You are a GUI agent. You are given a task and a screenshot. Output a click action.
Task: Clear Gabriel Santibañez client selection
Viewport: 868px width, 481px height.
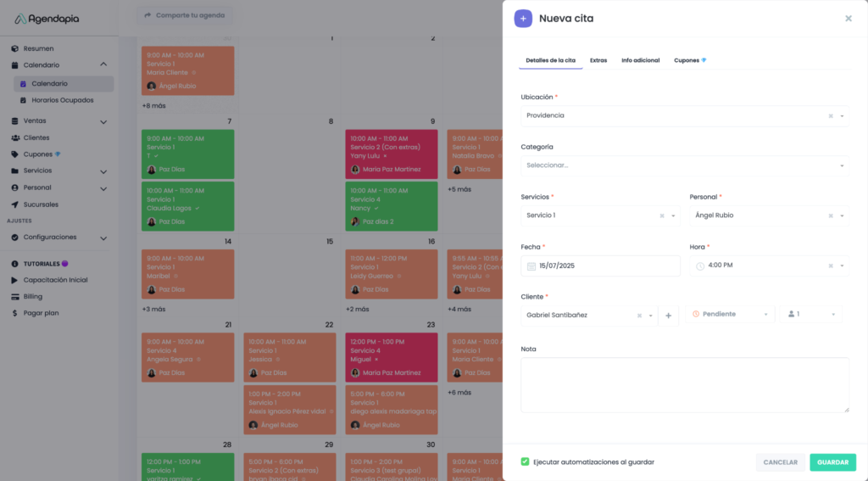coord(639,316)
